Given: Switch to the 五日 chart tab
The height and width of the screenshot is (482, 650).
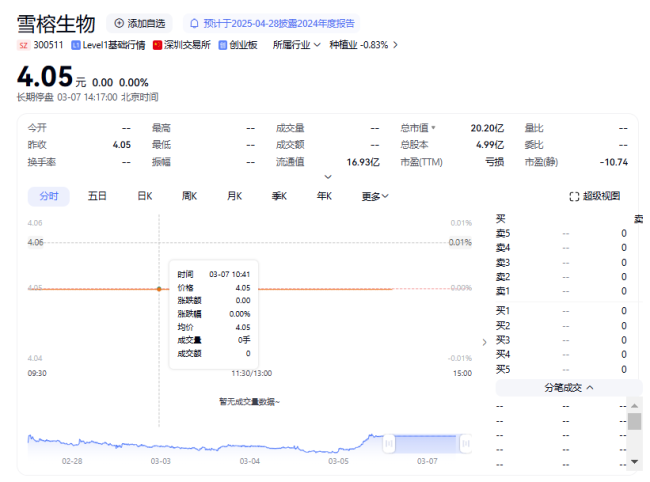Looking at the screenshot, I should [x=97, y=196].
